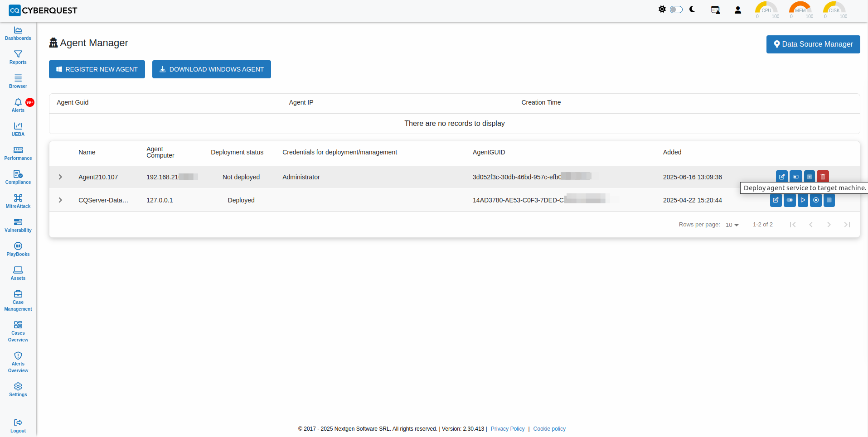The image size is (868, 437).
Task: Click the deploy plus icon for Agent210.107
Action: click(809, 177)
